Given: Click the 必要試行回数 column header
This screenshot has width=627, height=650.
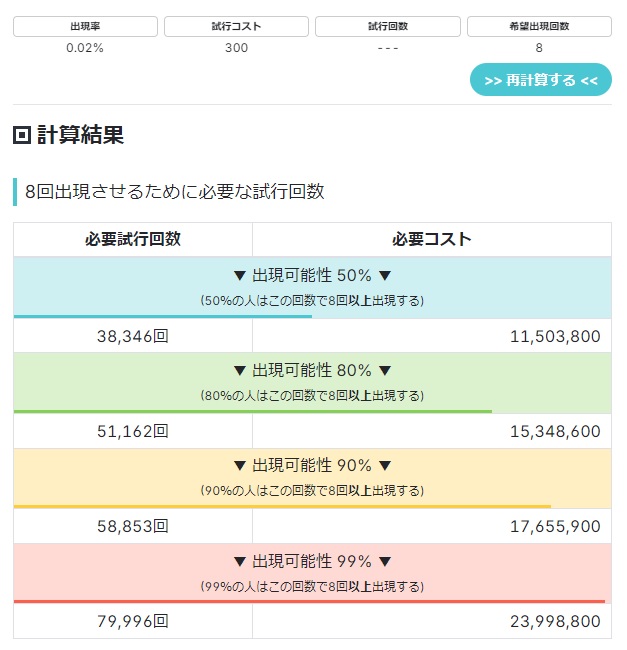Looking at the screenshot, I should [133, 240].
